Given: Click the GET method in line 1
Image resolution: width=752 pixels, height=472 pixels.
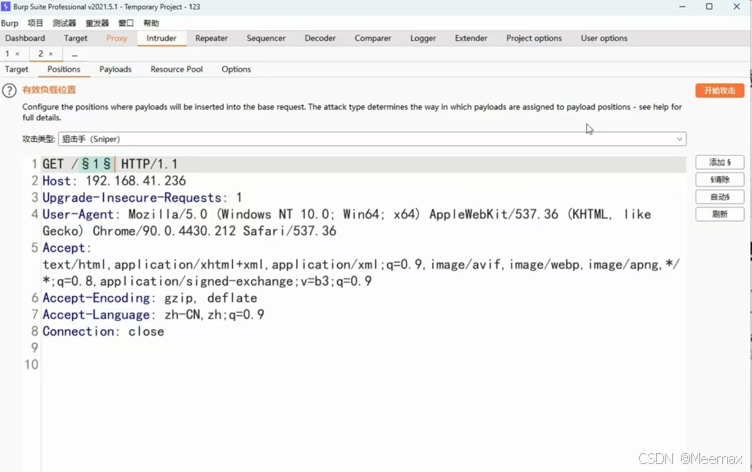Looking at the screenshot, I should pyautogui.click(x=53, y=164).
